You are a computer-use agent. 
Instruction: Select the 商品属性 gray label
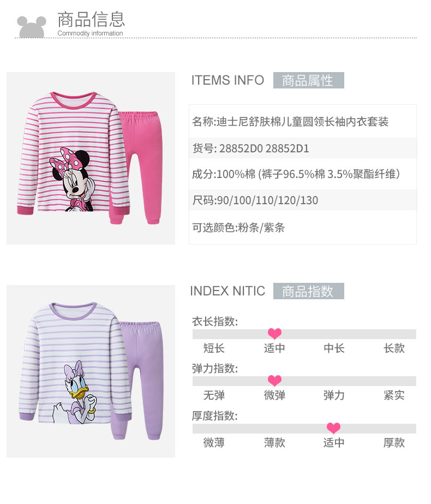coord(309,80)
